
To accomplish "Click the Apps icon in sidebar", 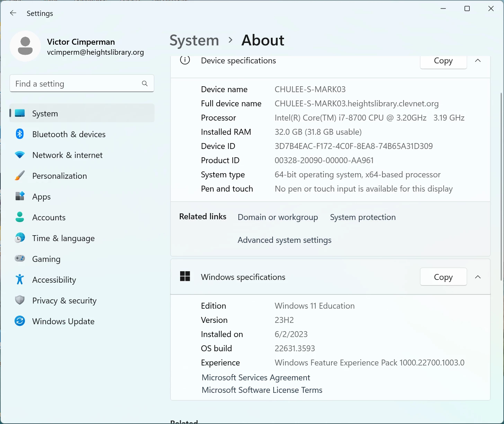I will click(x=20, y=196).
